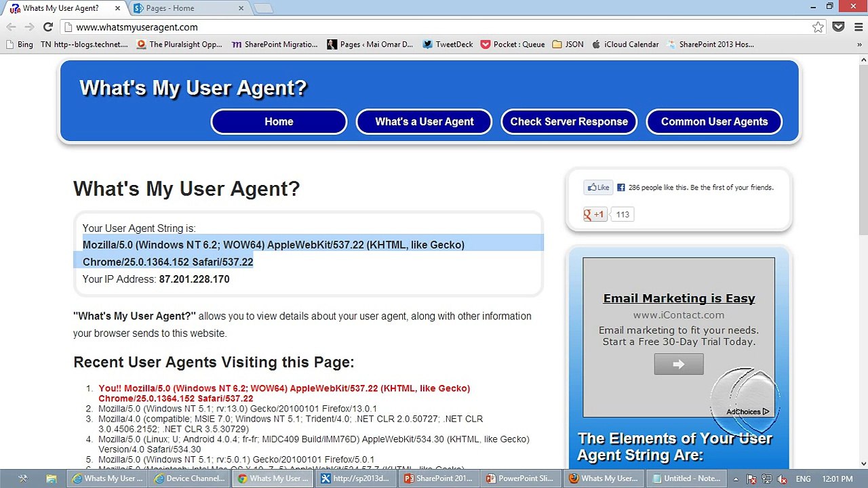
Task: Open the 'http--blogs.technet...' bookmark
Action: tap(84, 44)
